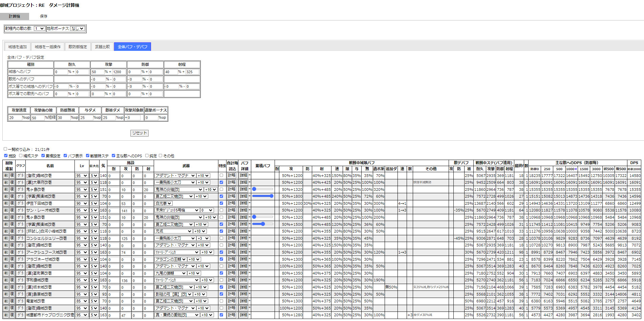Delete the 城塞都市ドゥブロヴニク改壱 row

pos(6,315)
